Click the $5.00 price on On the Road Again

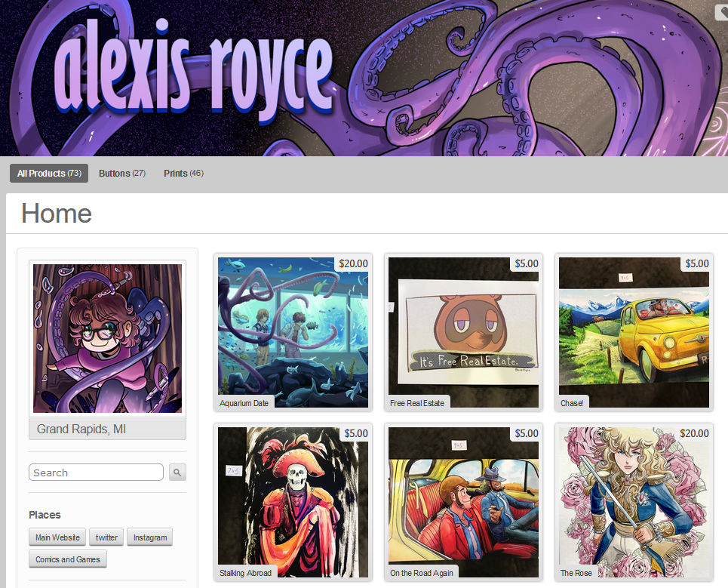point(526,434)
